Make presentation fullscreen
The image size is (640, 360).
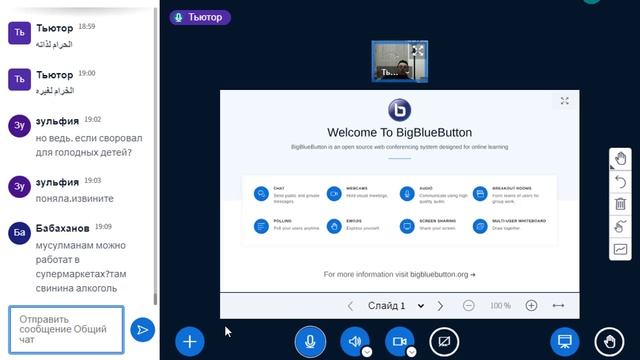tap(564, 101)
